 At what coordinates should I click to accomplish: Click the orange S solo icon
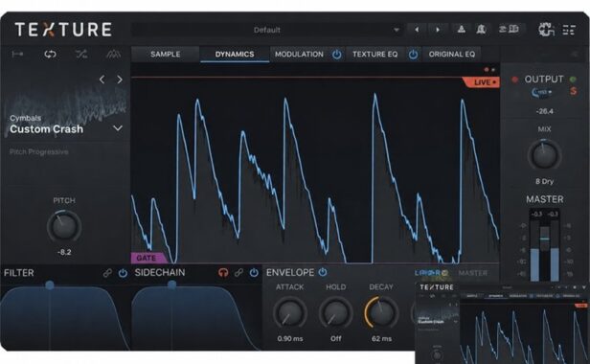(573, 91)
